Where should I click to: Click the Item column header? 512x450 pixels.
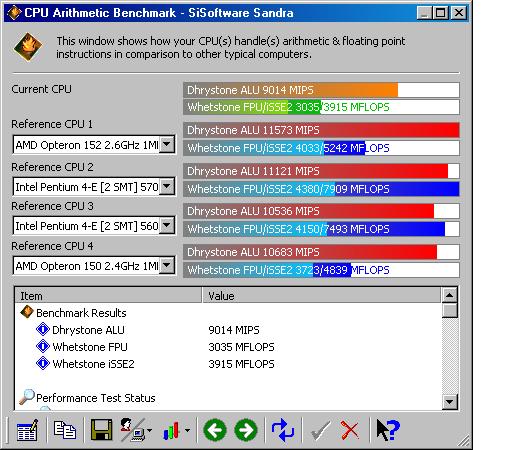point(109,295)
